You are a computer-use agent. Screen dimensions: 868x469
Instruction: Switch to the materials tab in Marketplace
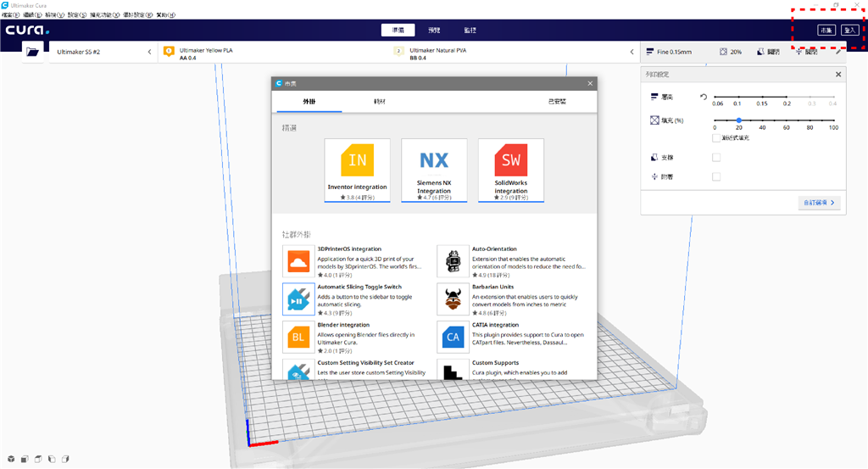pyautogui.click(x=379, y=101)
